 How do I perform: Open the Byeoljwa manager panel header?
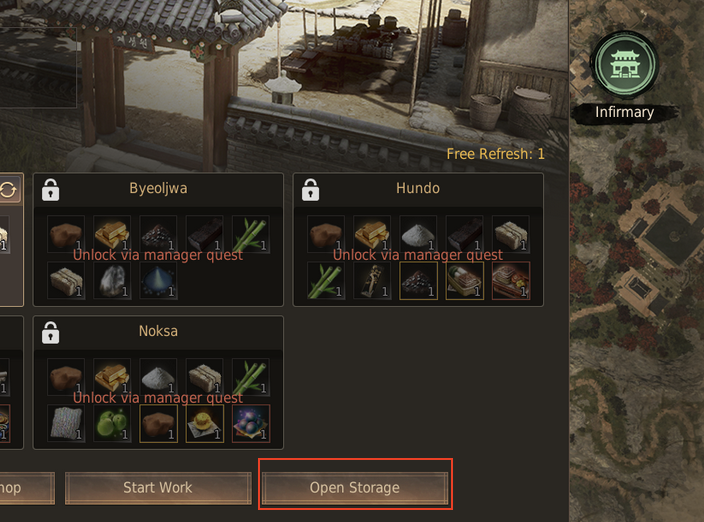coord(158,189)
